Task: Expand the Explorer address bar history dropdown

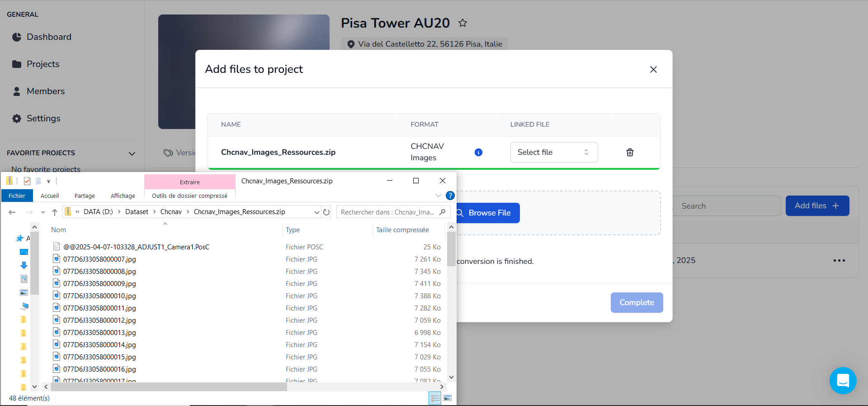Action: pos(316,212)
